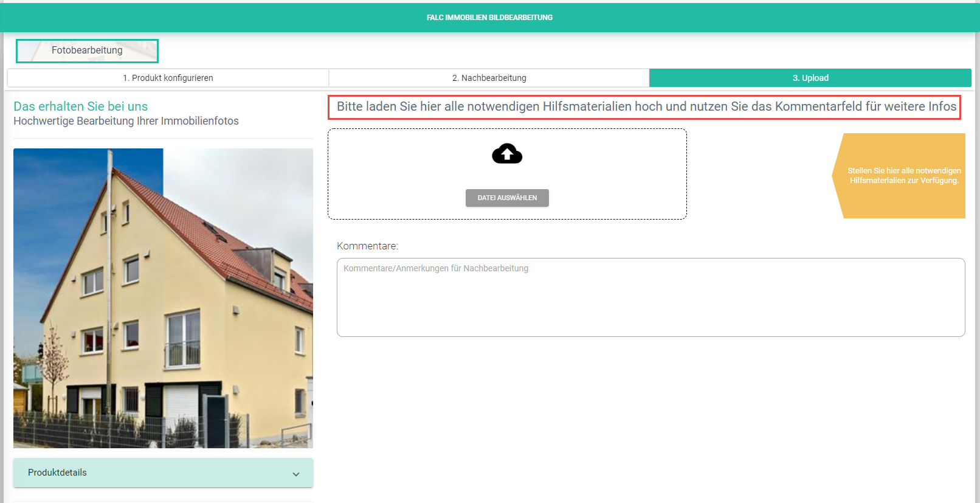Click the cloud upload icon

click(x=507, y=154)
